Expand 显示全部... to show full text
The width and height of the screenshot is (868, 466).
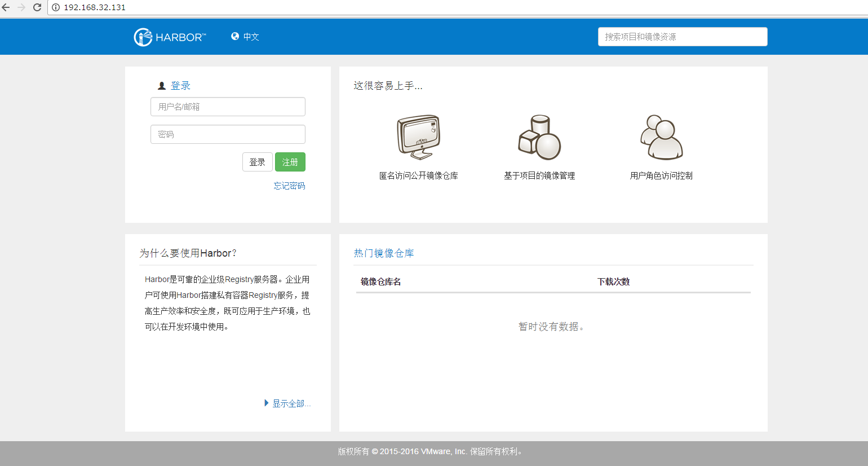[287, 403]
